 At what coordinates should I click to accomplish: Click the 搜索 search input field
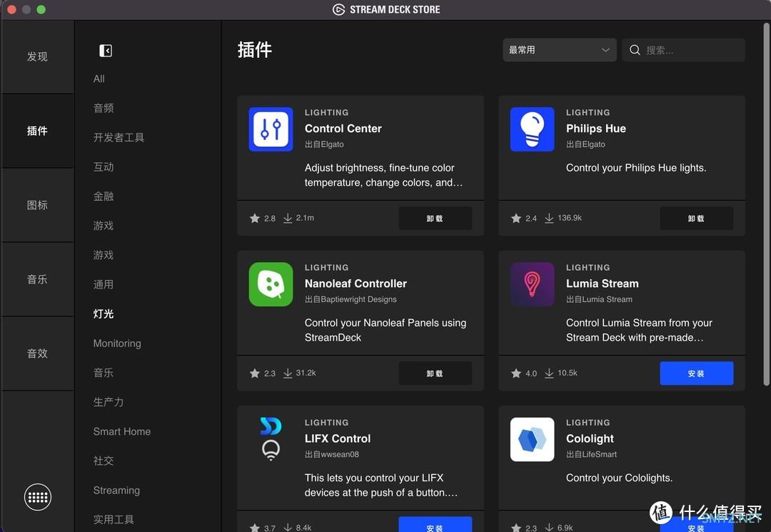click(683, 50)
